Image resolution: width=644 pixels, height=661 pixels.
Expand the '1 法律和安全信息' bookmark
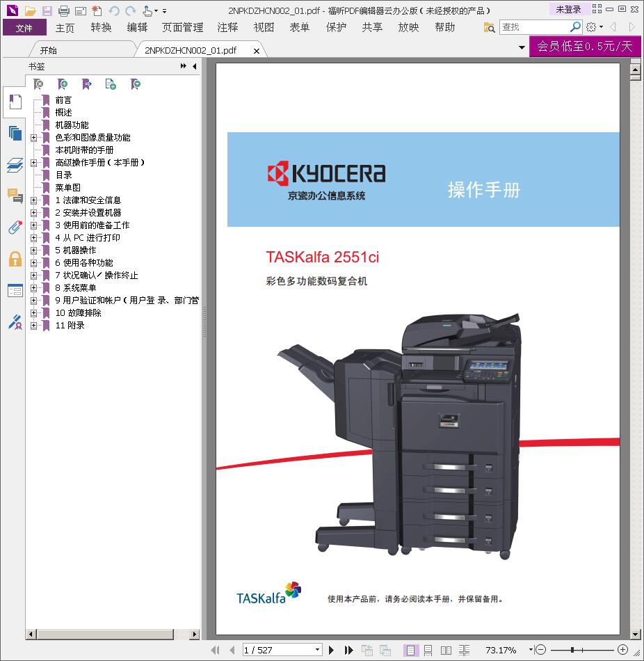pyautogui.click(x=33, y=200)
